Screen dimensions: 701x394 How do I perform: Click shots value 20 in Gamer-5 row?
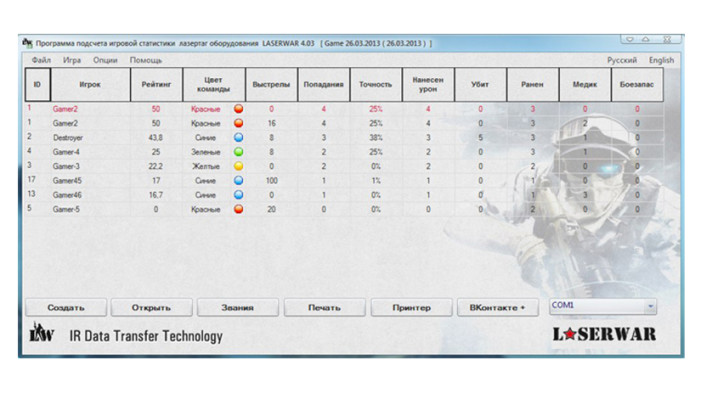pos(271,209)
